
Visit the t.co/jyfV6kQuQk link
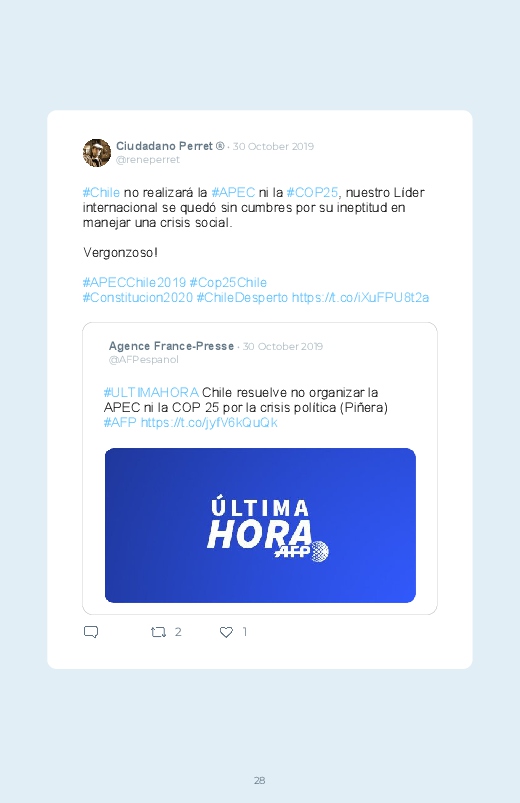point(209,422)
